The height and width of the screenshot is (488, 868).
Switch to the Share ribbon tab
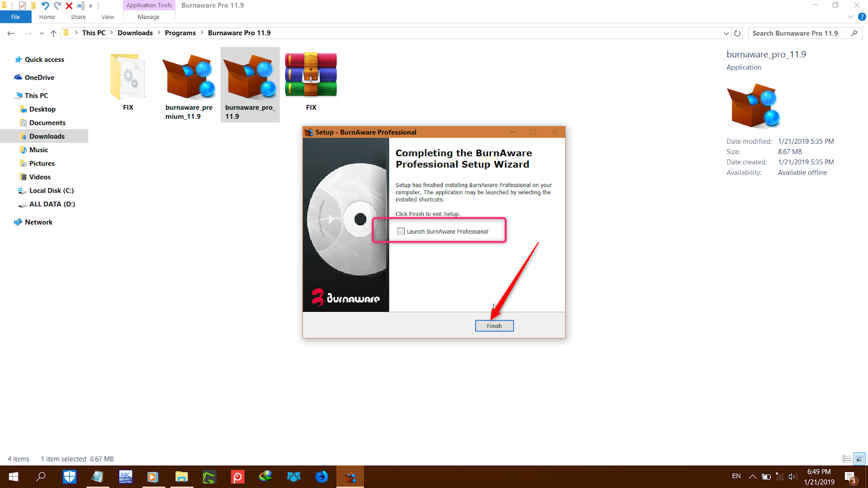point(78,17)
